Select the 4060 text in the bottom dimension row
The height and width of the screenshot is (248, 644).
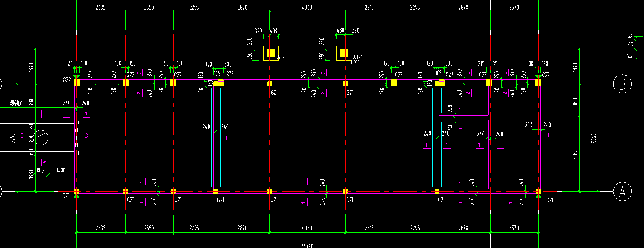coord(307,228)
